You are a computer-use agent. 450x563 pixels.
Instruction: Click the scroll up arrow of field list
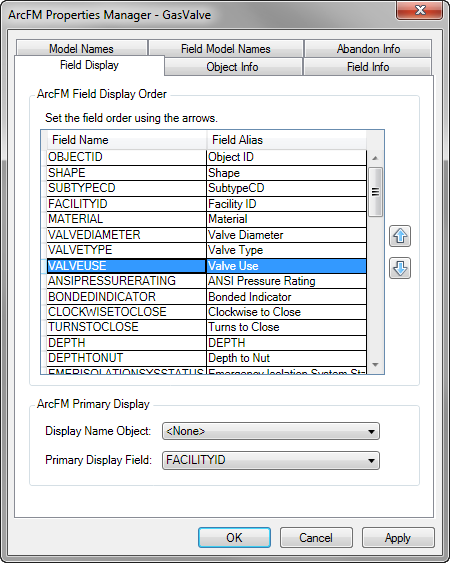(375, 158)
